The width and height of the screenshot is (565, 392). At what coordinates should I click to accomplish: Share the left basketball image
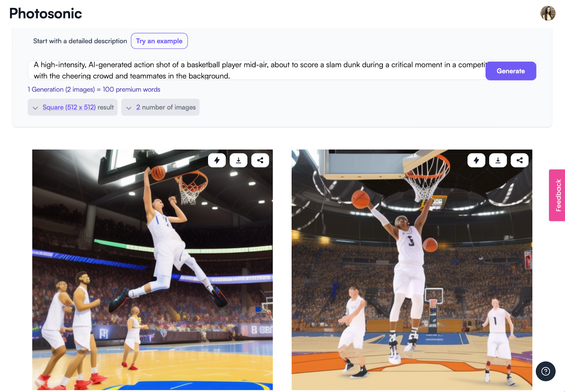pyautogui.click(x=260, y=160)
